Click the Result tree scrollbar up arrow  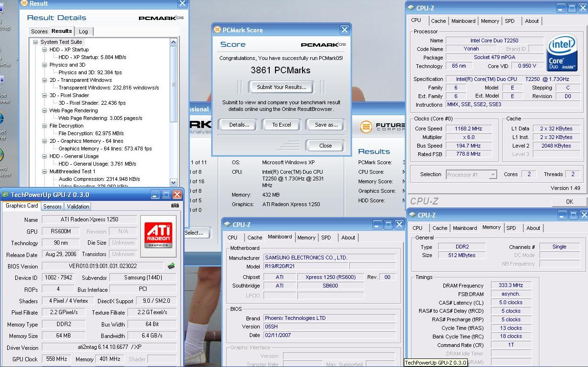point(174,42)
